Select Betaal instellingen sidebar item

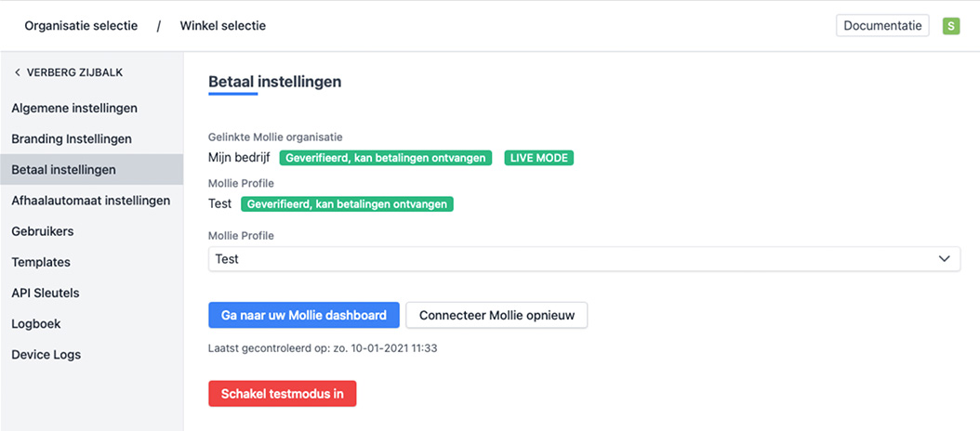point(64,170)
